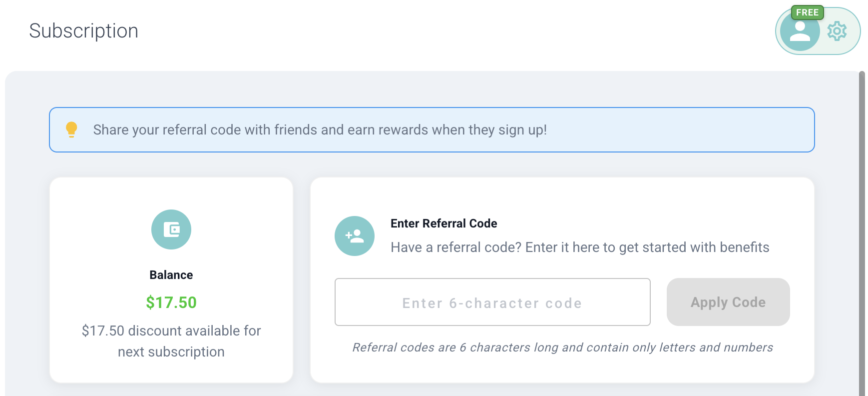Open the teal avatar in the header pill
Image resolution: width=868 pixels, height=396 pixels.
click(x=800, y=31)
